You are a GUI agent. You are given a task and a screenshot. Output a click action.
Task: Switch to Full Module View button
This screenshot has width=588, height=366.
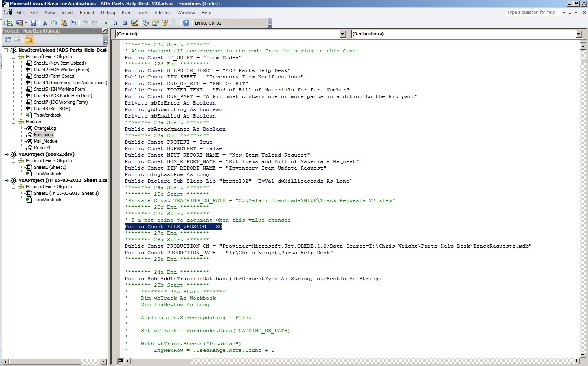click(121, 361)
